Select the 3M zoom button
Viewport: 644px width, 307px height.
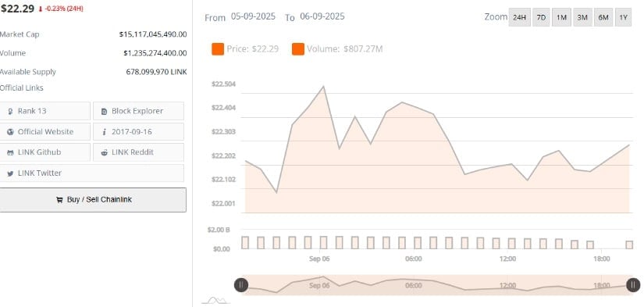click(x=582, y=17)
